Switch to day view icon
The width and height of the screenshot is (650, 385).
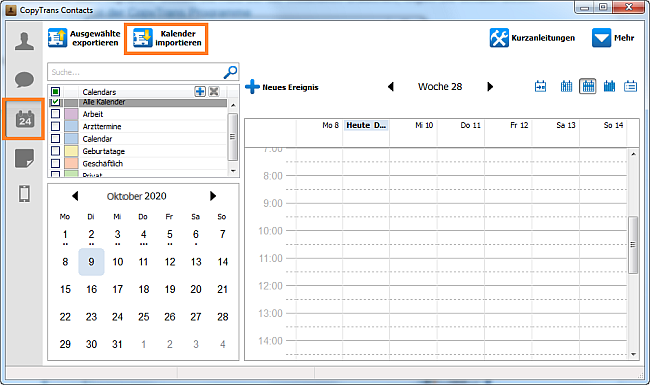tap(566, 86)
